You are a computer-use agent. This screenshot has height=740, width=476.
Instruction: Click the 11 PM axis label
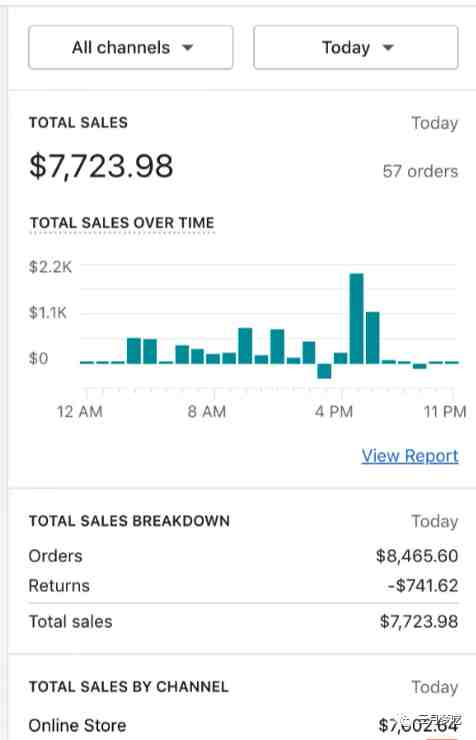(x=445, y=412)
